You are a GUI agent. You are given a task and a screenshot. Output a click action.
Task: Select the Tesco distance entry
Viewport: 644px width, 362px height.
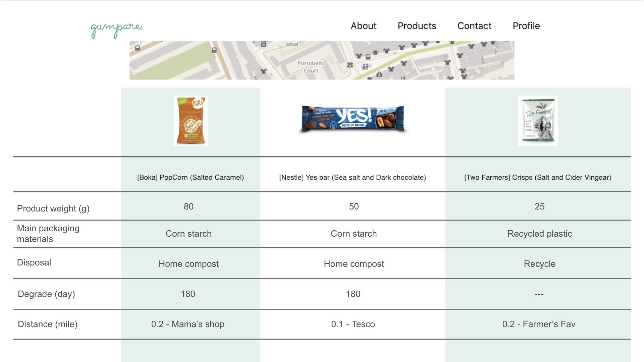click(x=353, y=324)
